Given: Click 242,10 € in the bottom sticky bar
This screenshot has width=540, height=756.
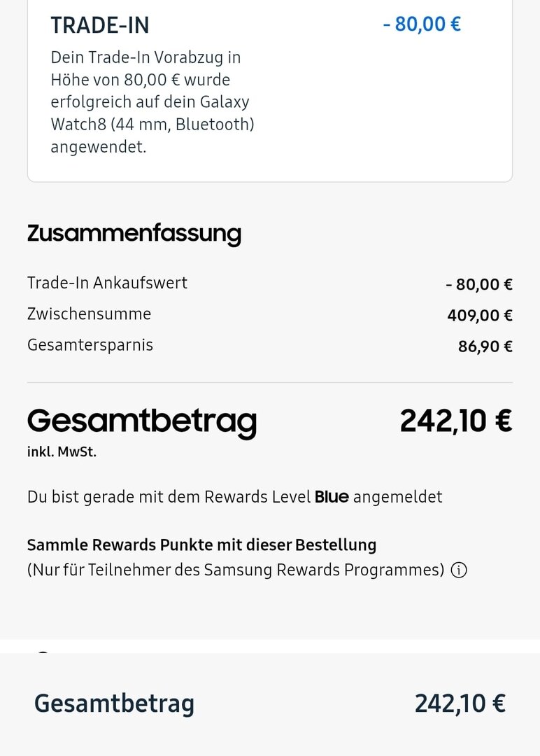Looking at the screenshot, I should [x=460, y=703].
